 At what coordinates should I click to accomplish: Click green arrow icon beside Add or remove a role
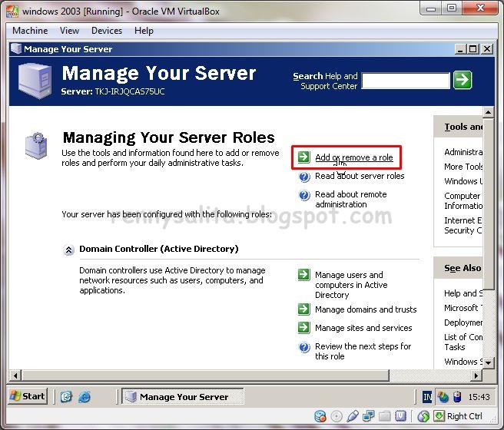click(x=303, y=157)
